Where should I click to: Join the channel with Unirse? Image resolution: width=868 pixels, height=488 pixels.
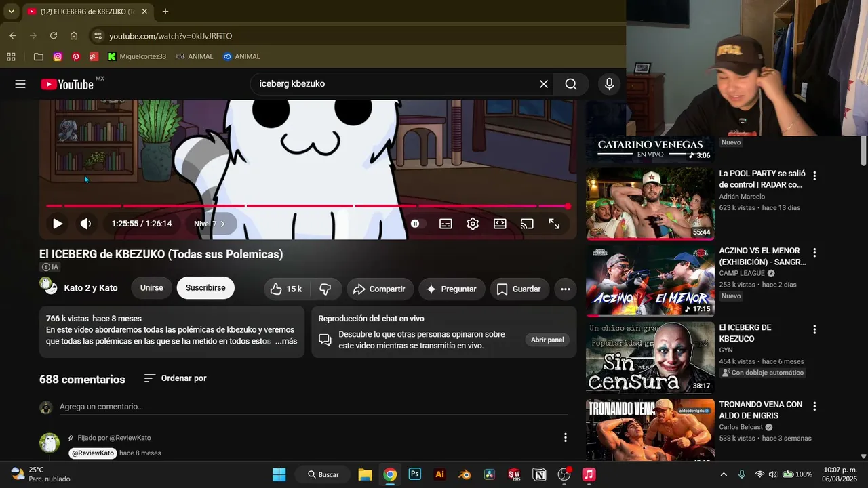151,288
